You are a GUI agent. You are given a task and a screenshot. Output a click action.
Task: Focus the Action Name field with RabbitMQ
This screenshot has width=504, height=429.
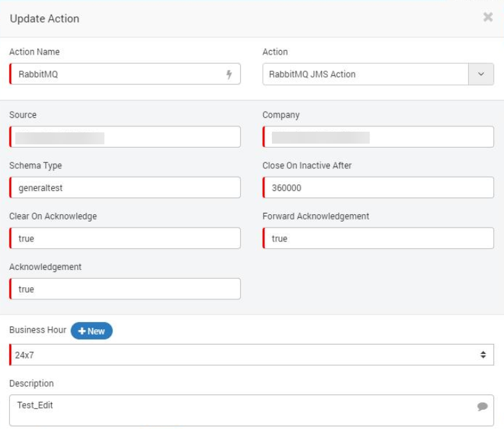point(125,74)
